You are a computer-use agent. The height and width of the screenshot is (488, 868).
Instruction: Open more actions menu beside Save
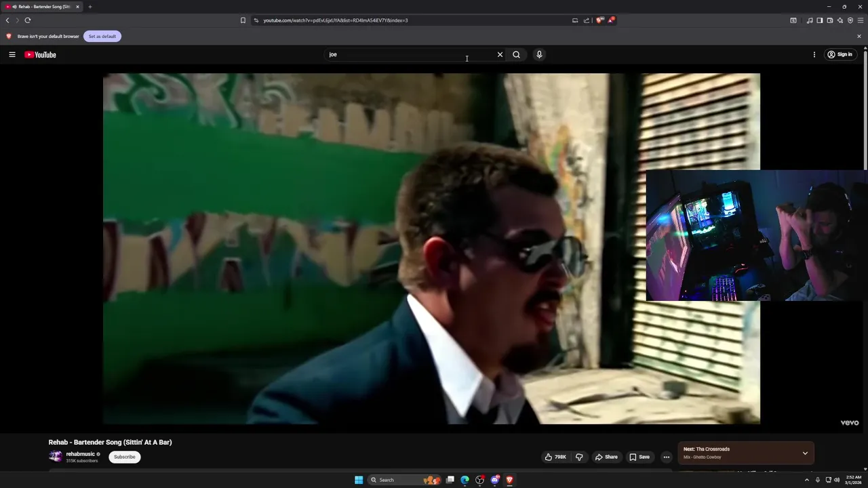(x=666, y=457)
